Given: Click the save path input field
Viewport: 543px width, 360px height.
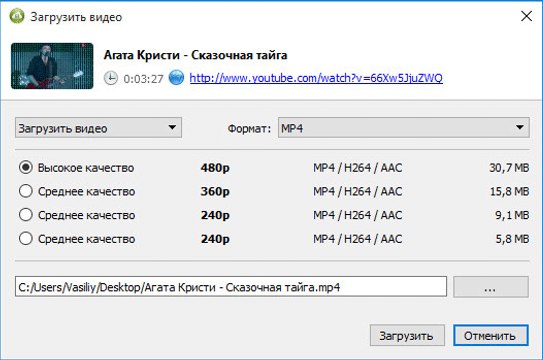Looking at the screenshot, I should coord(231,287).
